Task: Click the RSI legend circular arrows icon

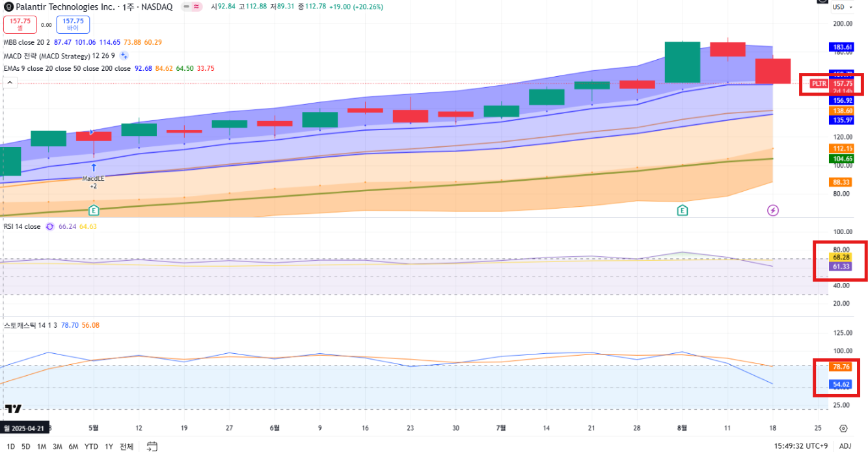Action: click(49, 226)
